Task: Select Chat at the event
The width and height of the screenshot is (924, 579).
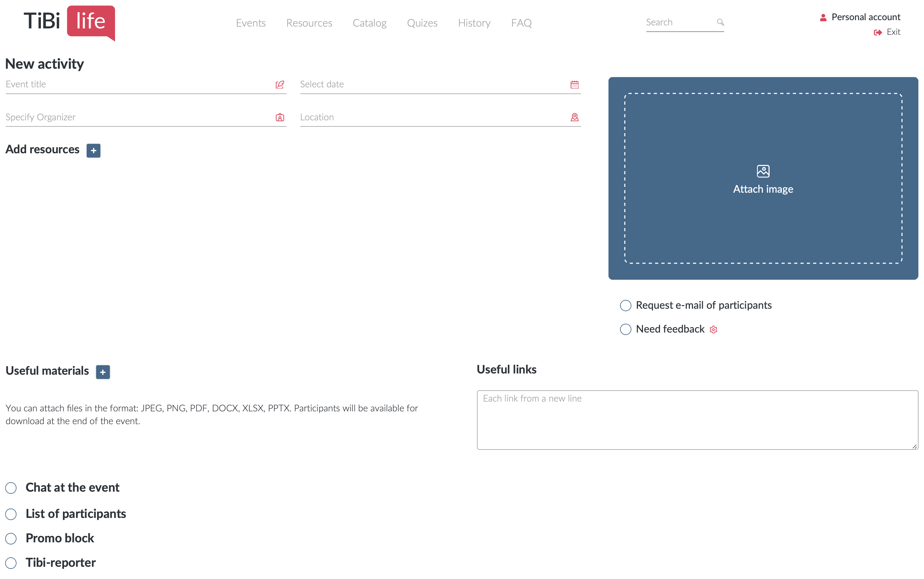Action: point(11,488)
